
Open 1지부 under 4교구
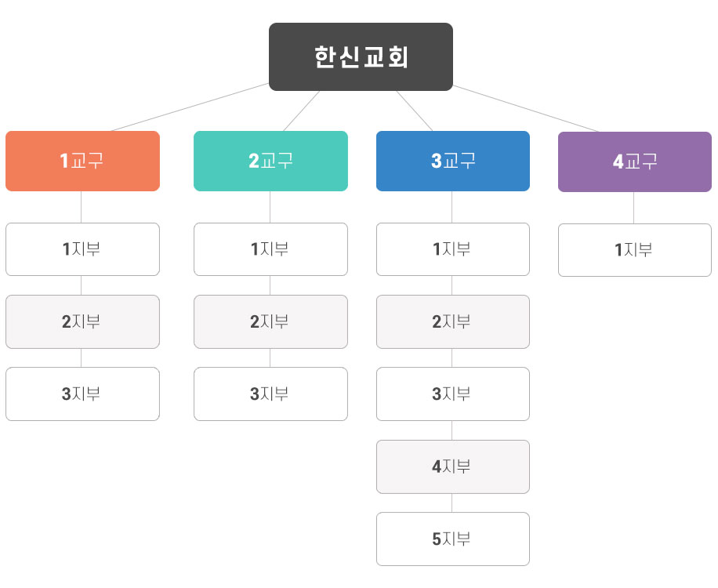635,250
